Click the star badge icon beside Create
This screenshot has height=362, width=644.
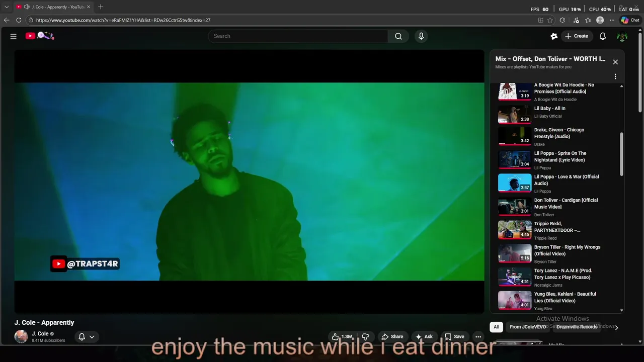[554, 36]
